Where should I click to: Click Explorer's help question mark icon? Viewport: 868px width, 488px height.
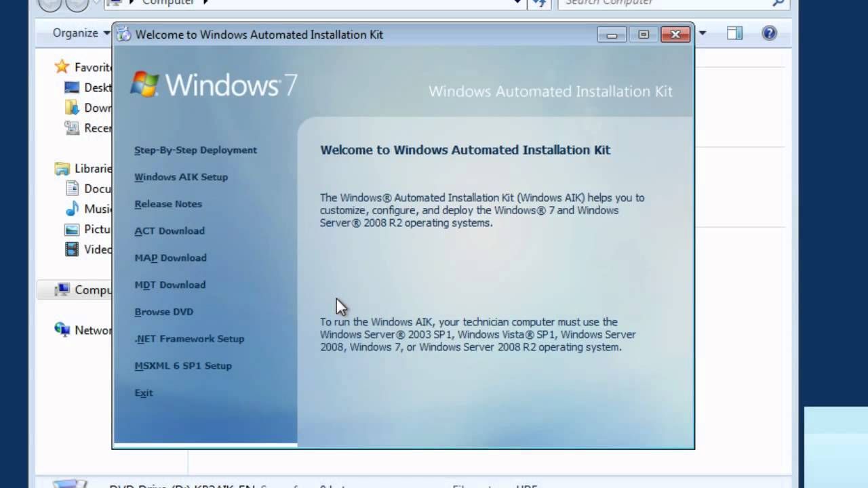(769, 33)
